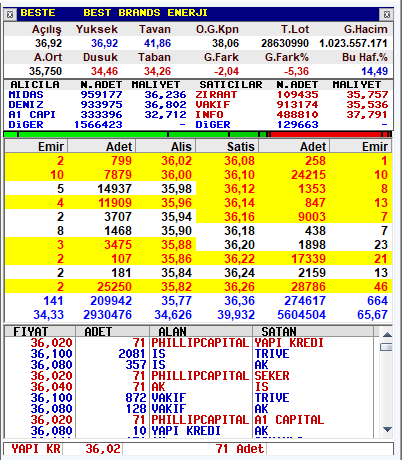The height and width of the screenshot is (460, 402).
Task: Click the total bid quantity 209942
Action: (x=111, y=301)
